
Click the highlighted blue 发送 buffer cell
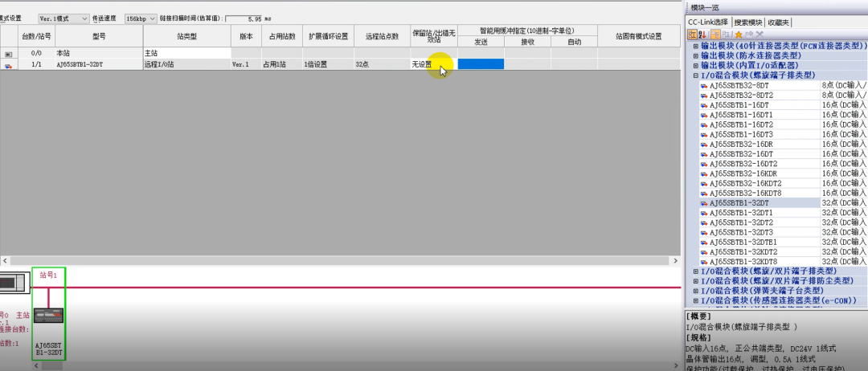tap(481, 64)
